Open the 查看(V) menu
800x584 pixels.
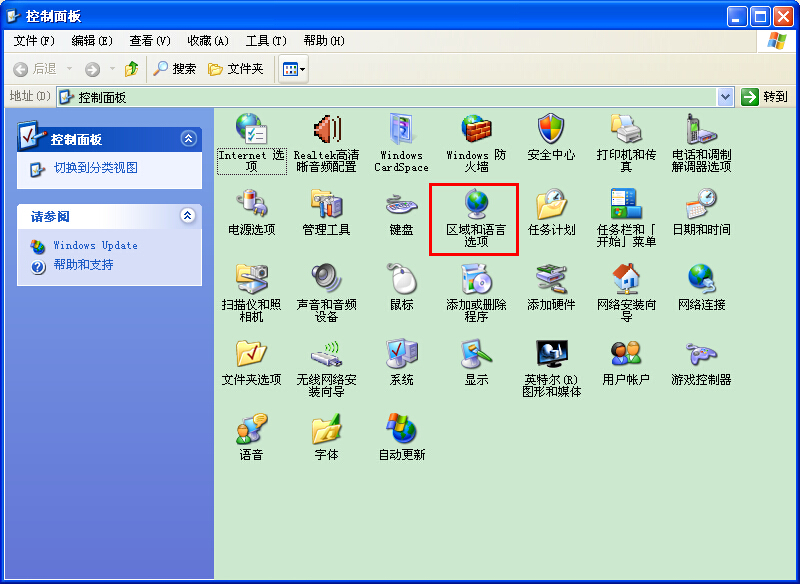click(149, 41)
